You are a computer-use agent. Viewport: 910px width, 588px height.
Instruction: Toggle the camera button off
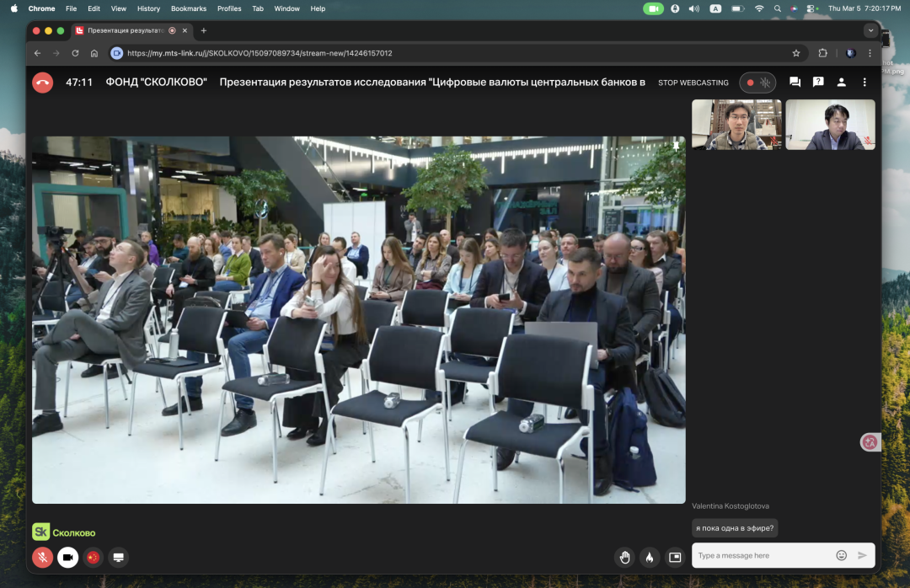[67, 557]
